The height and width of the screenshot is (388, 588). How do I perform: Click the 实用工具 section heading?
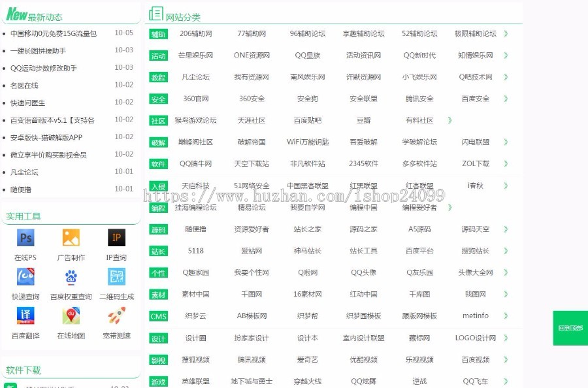coord(24,216)
